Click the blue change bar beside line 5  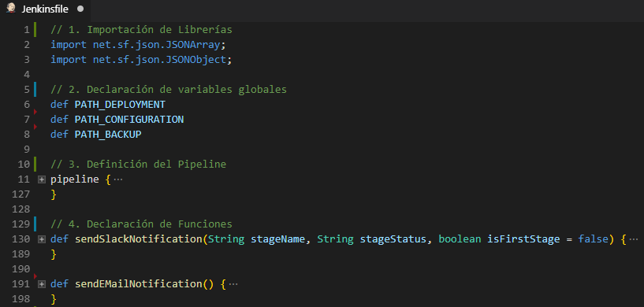tap(35, 90)
